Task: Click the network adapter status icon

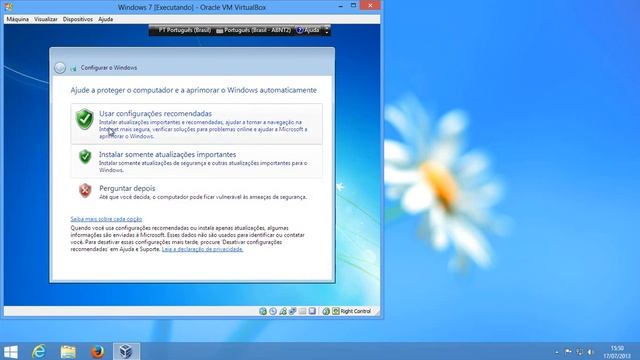Action: [x=283, y=311]
